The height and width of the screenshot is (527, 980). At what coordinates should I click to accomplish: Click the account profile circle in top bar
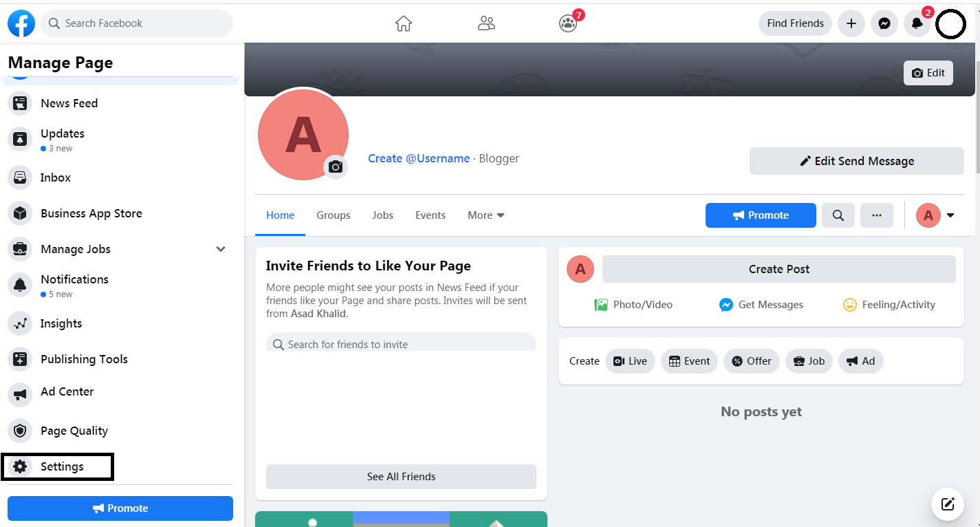point(952,25)
